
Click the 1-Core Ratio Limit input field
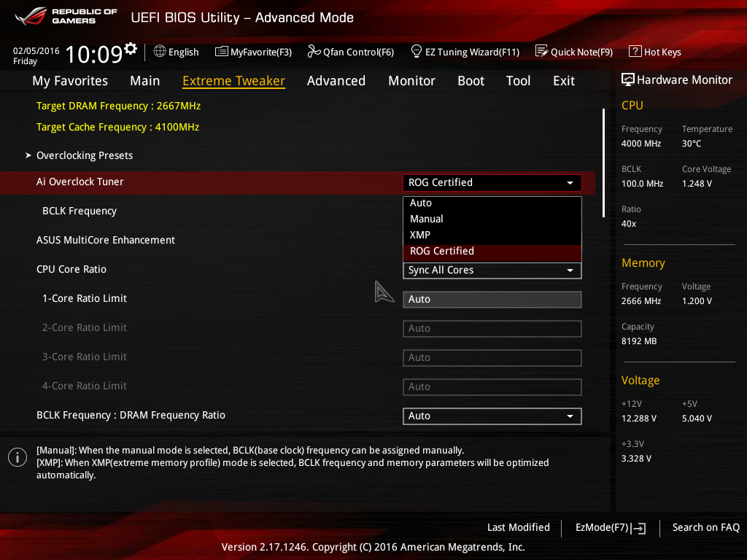[492, 300]
